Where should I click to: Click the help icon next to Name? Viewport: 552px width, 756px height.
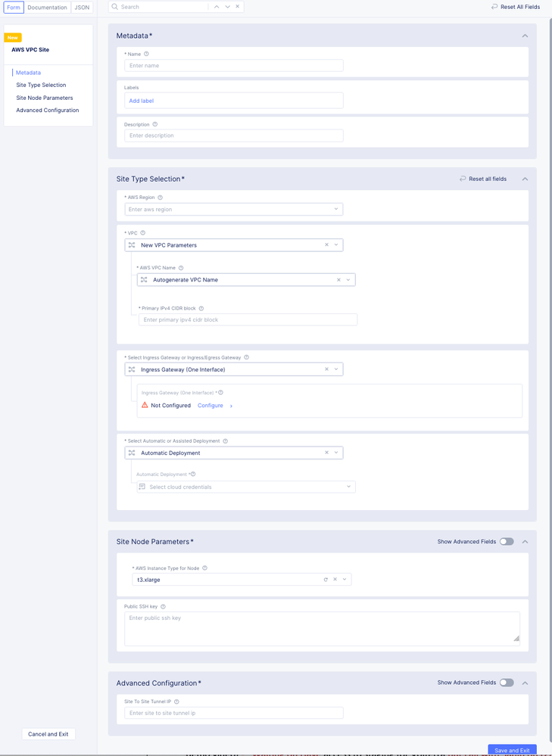click(147, 54)
